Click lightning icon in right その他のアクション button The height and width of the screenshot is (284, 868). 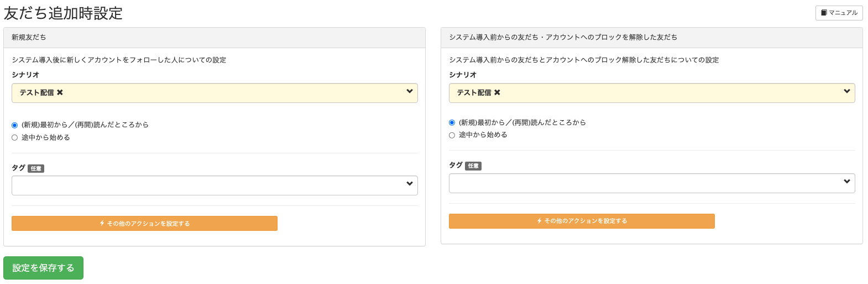tap(540, 221)
